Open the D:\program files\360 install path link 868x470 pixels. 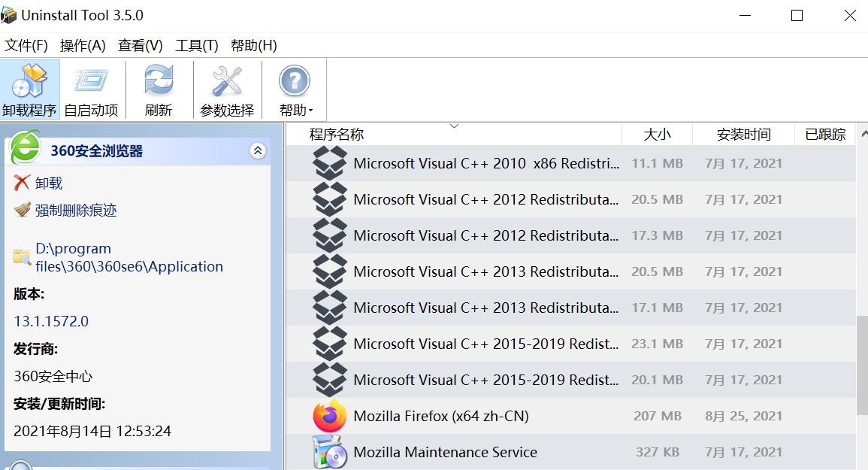coord(129,257)
